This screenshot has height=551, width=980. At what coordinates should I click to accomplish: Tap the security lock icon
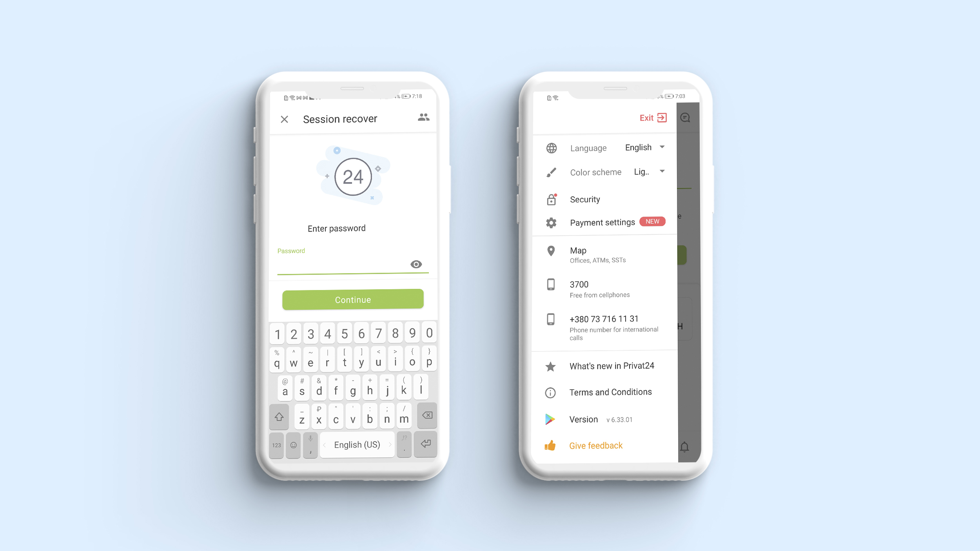552,199
